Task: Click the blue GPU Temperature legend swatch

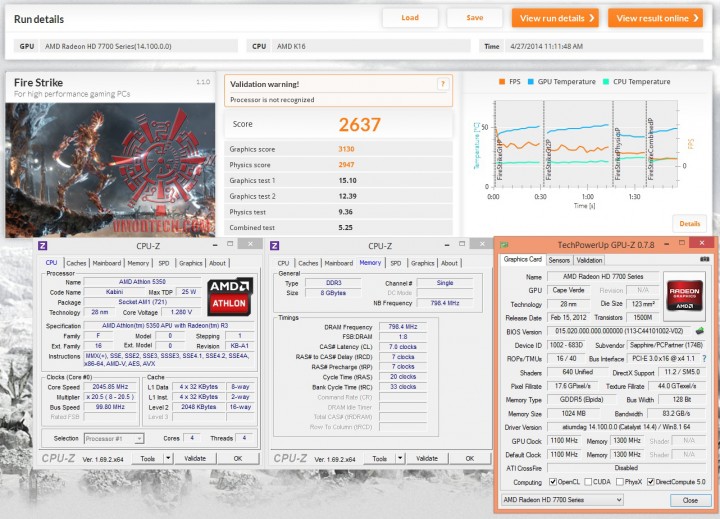Action: coord(530,82)
